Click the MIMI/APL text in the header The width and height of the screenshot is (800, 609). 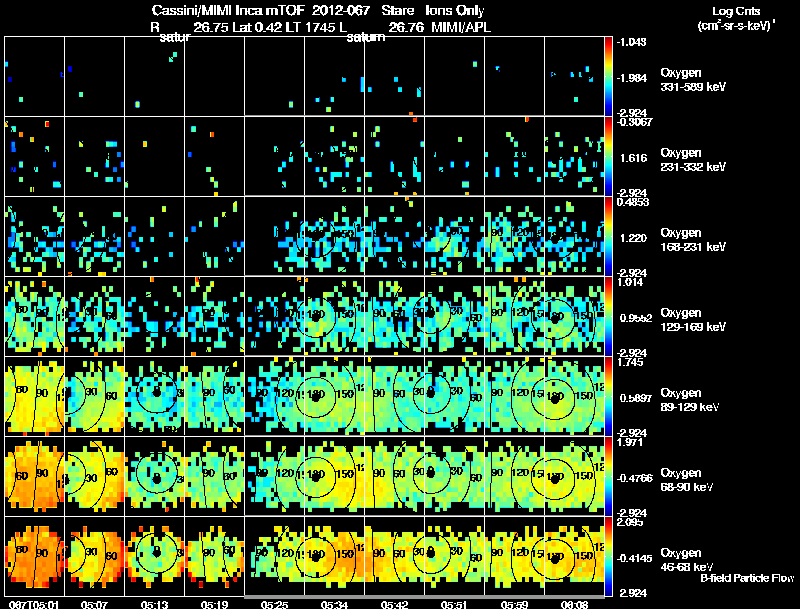pos(461,27)
